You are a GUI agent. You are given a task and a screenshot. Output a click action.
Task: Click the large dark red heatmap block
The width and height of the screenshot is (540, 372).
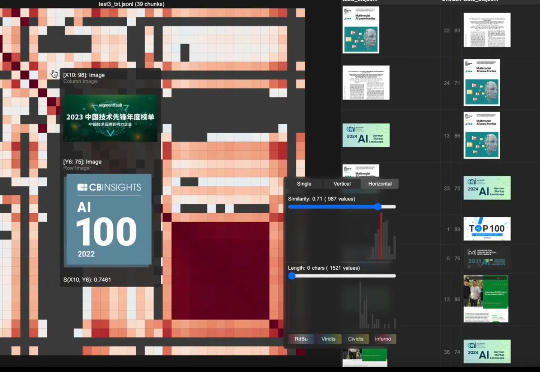(x=220, y=271)
